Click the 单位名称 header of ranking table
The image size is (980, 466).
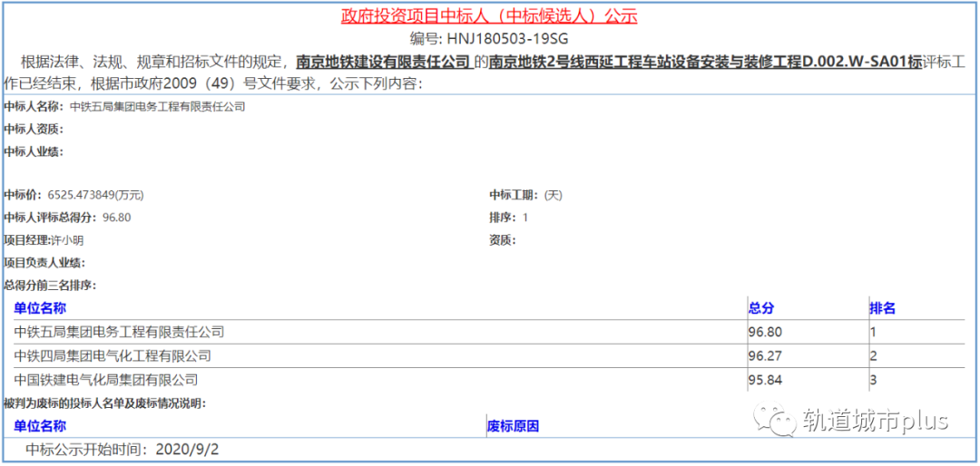40,308
